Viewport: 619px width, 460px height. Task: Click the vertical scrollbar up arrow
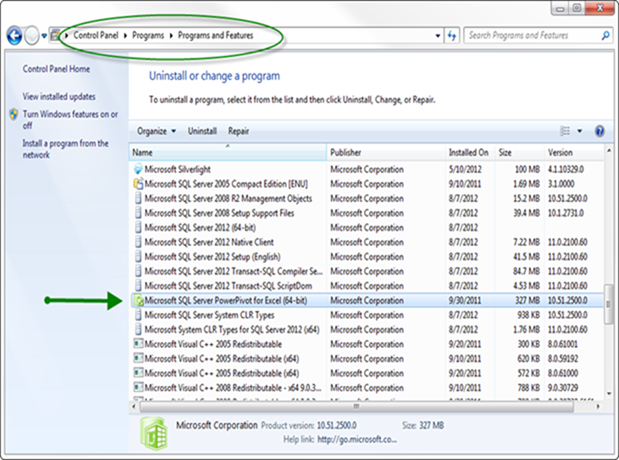(x=609, y=151)
